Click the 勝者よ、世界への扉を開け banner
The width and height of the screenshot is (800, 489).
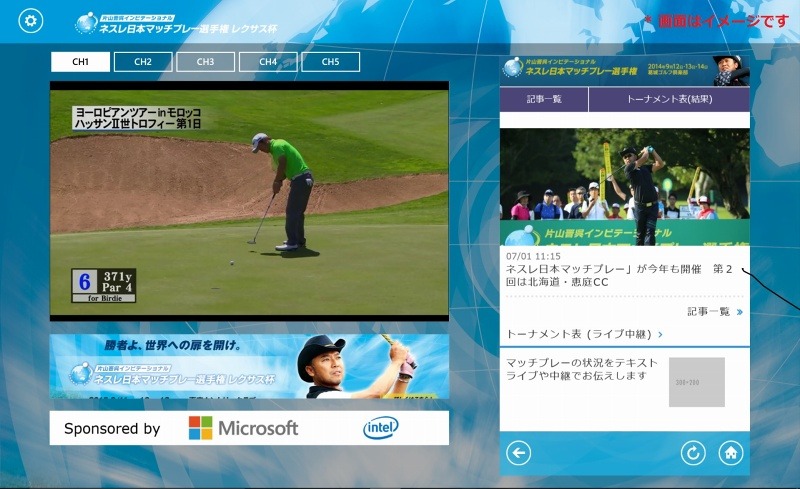(x=249, y=366)
